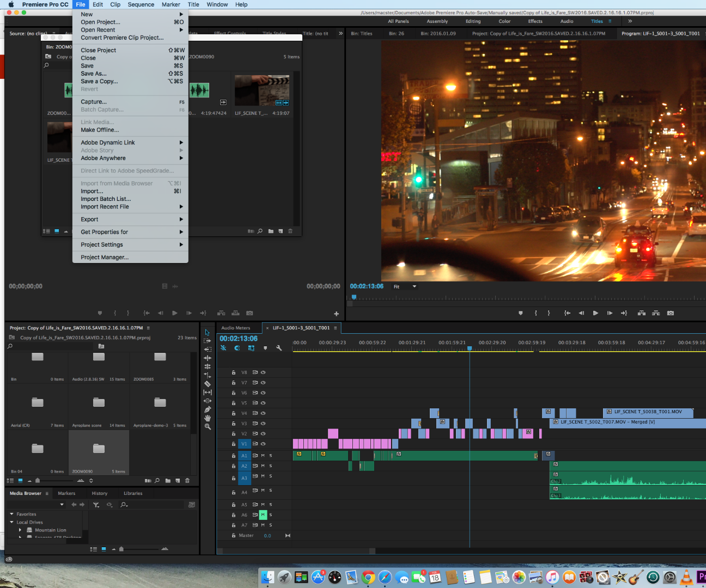Click the New Bin icon in Project panel
The width and height of the screenshot is (706, 588).
(x=168, y=481)
